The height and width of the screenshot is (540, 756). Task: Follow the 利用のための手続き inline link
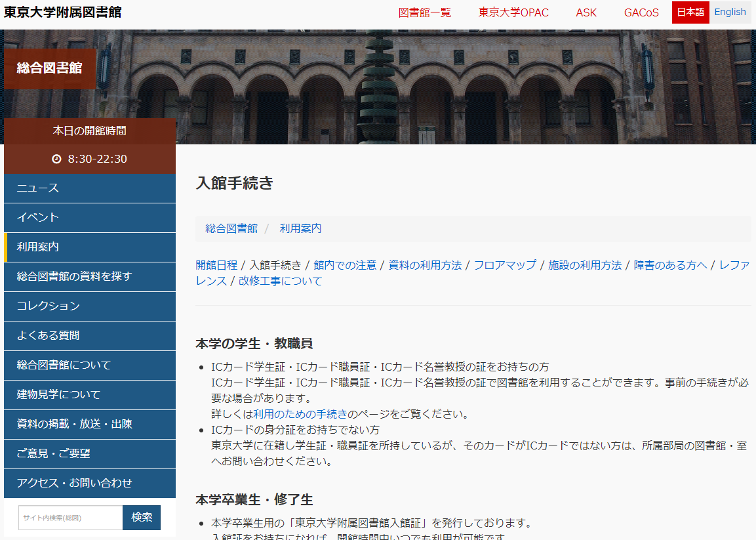[x=300, y=414]
